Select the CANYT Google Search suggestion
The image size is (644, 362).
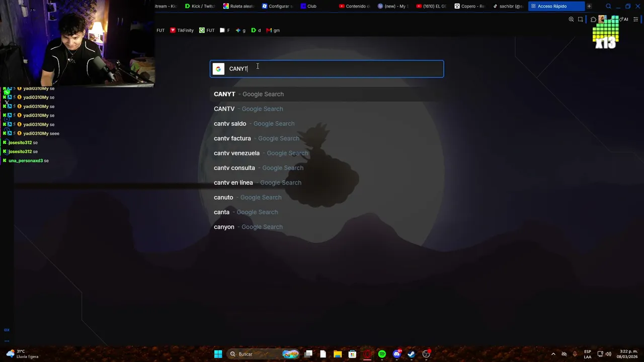click(327, 94)
